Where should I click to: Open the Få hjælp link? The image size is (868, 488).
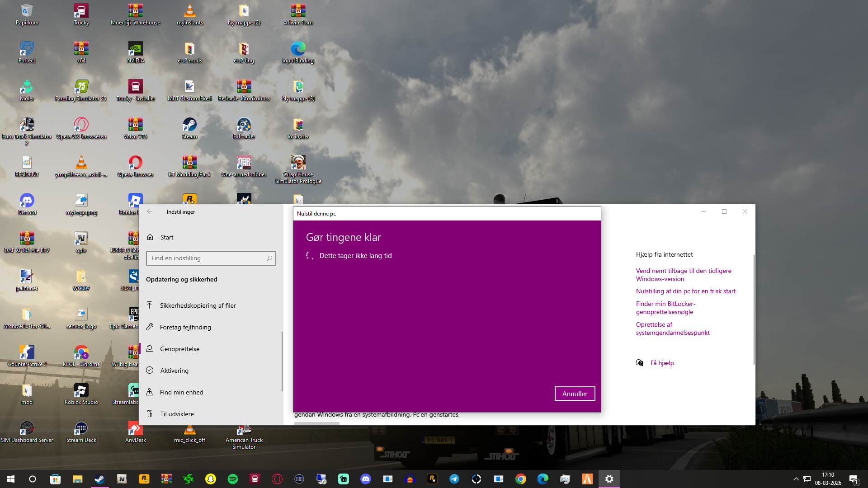tap(662, 363)
